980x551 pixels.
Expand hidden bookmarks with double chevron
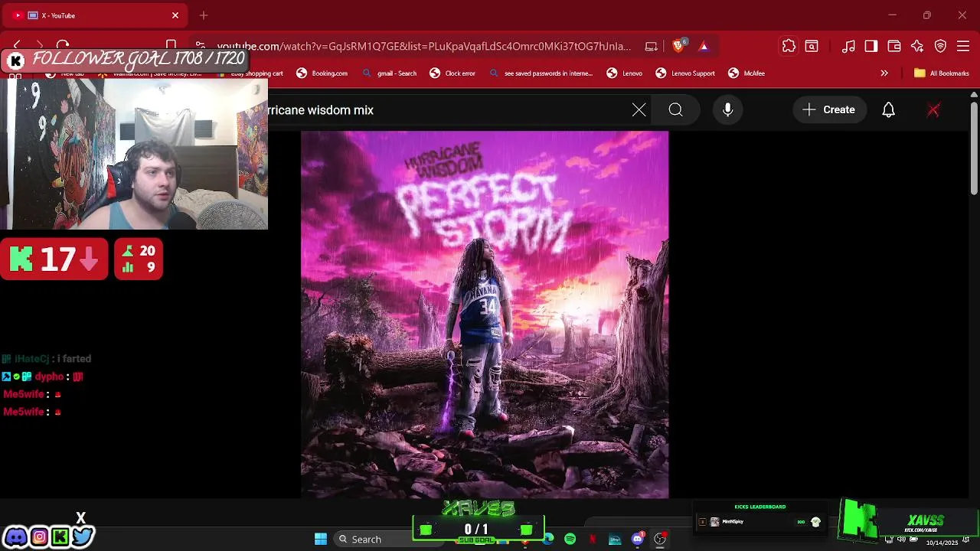(x=884, y=73)
